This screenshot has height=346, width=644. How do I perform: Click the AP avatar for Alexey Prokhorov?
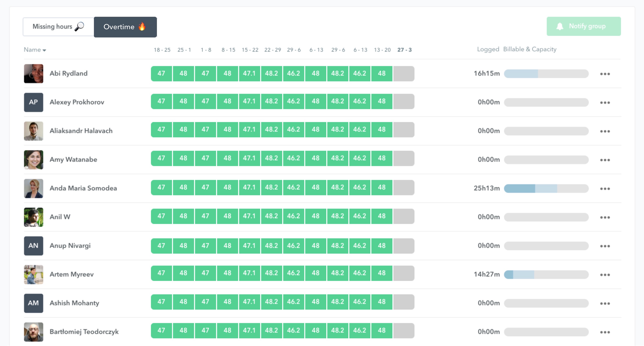[x=34, y=102]
